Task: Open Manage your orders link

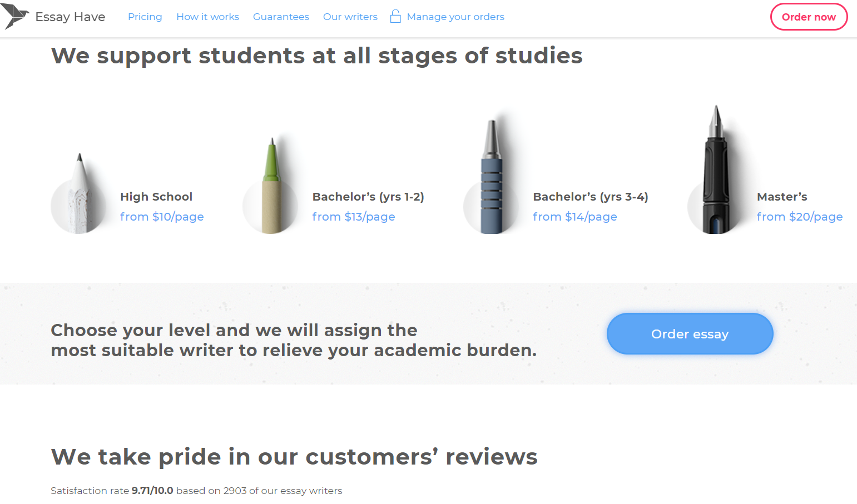Action: click(x=455, y=17)
